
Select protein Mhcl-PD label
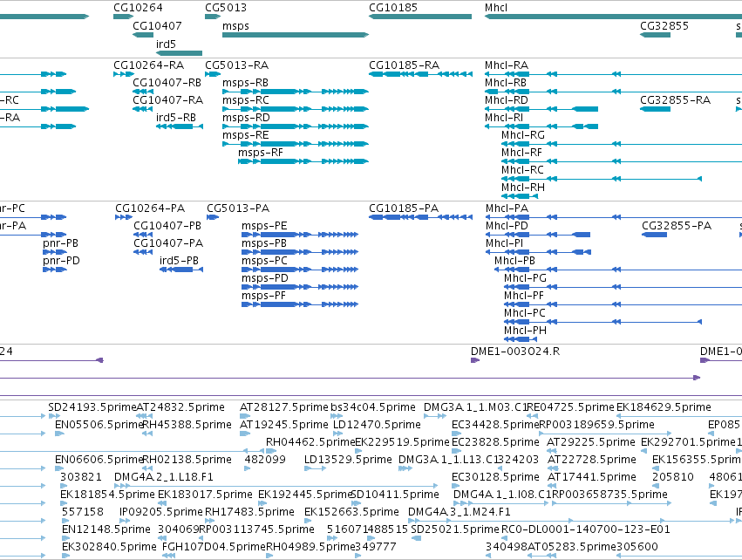(507, 226)
